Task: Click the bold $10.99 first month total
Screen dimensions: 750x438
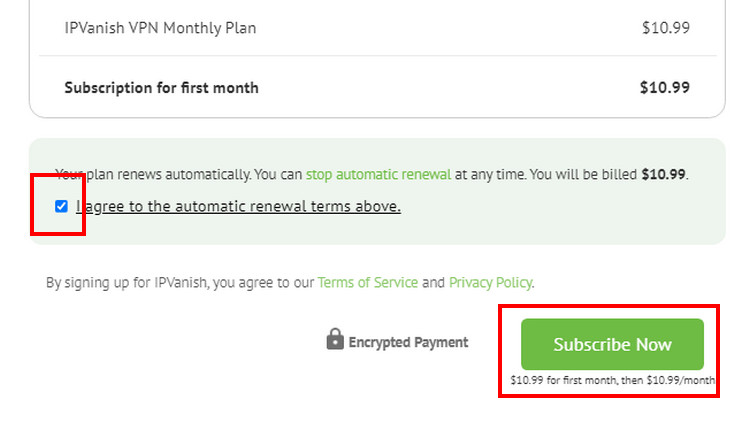Action: pyautogui.click(x=665, y=88)
